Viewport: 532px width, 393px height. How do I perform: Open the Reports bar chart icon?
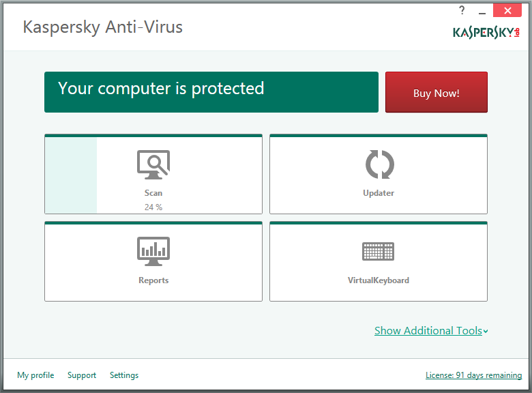click(153, 252)
